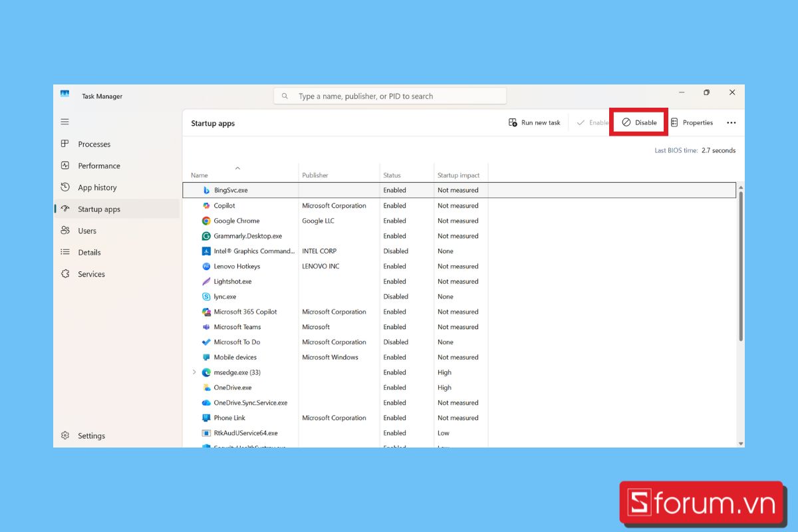Click the Microsoft Windows publisher cell
798x532 pixels.
tap(330, 357)
